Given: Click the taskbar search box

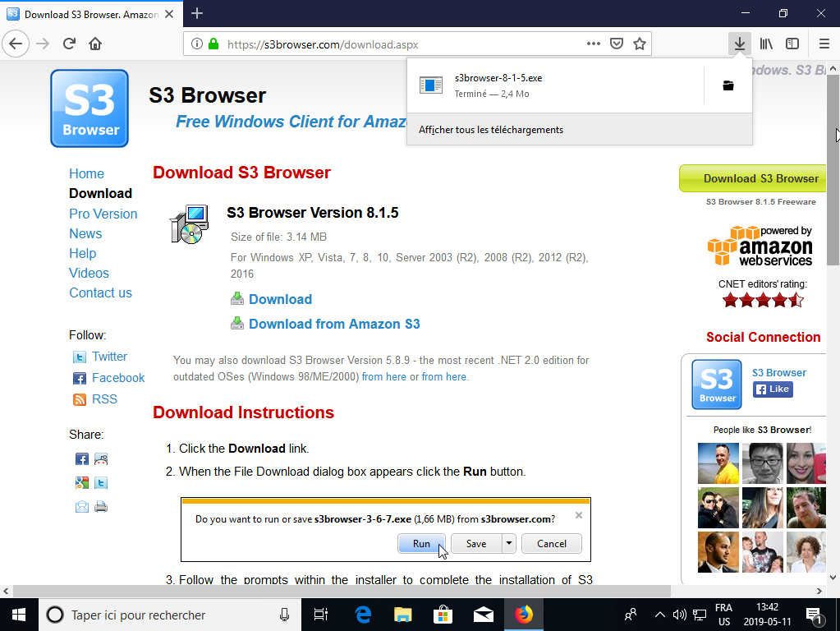Looking at the screenshot, I should pos(169,615).
